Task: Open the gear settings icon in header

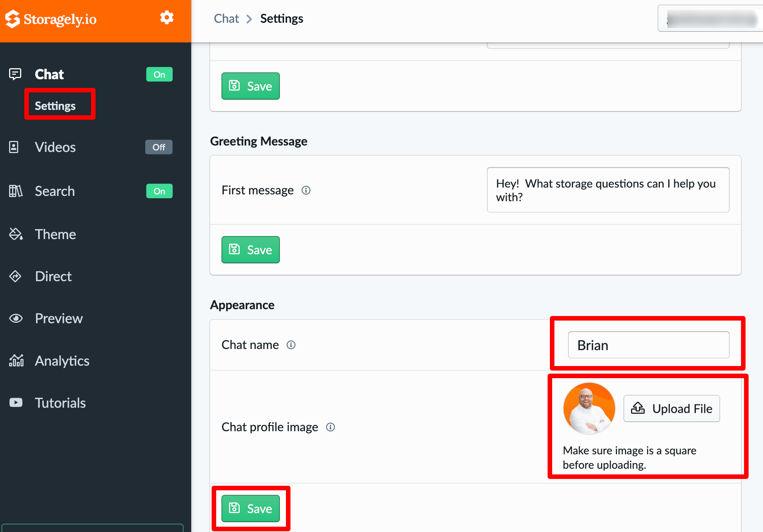Action: click(166, 17)
